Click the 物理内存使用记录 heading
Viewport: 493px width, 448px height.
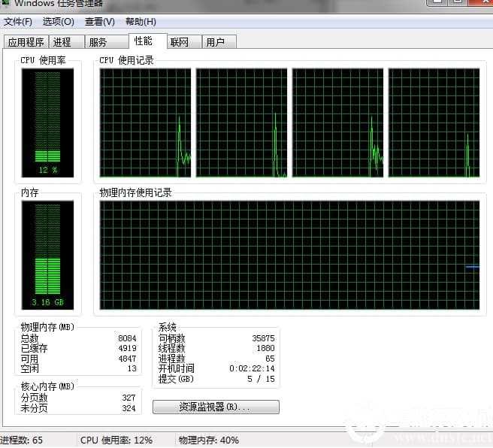click(135, 192)
